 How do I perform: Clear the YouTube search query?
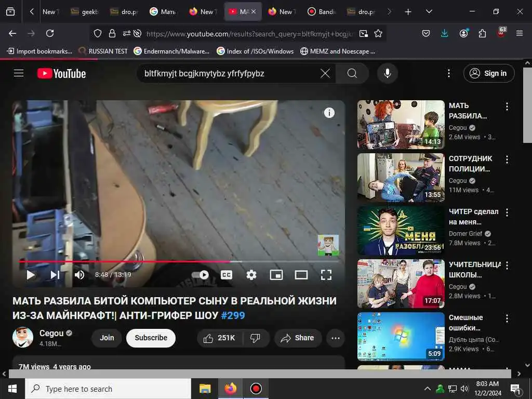pos(325,73)
